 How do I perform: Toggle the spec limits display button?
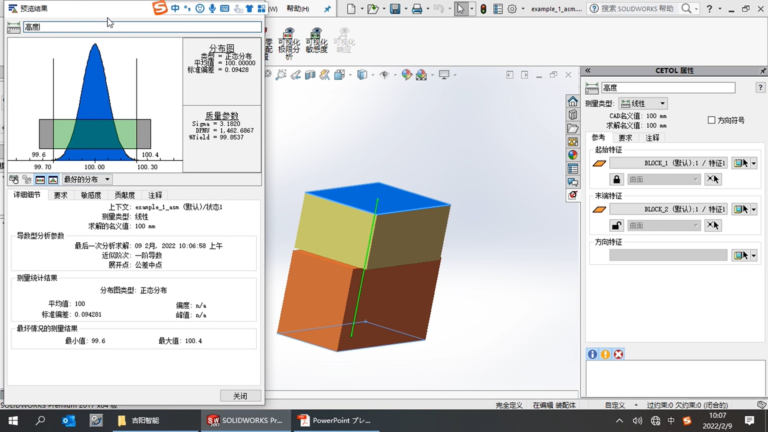click(x=40, y=180)
